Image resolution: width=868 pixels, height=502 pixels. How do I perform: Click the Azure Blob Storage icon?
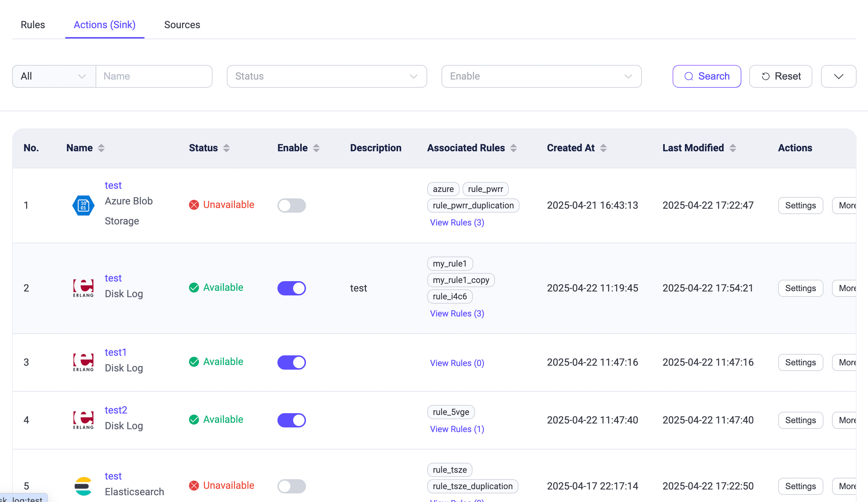pos(83,206)
